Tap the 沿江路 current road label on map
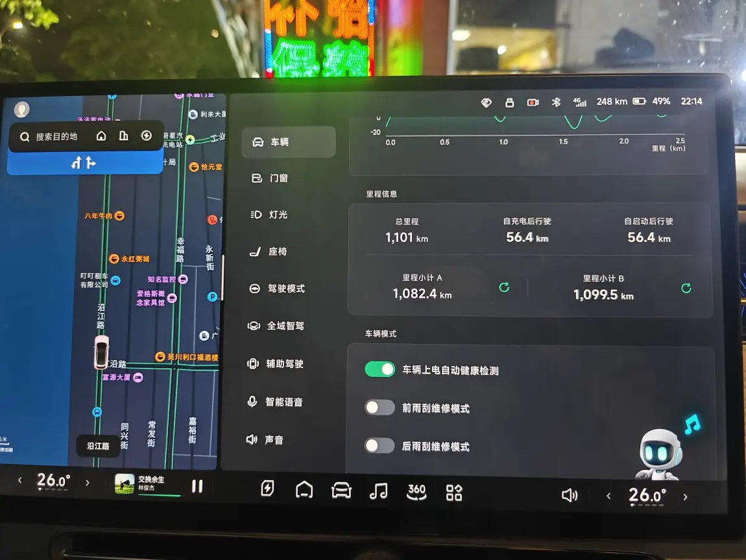The height and width of the screenshot is (560, 746). 98,446
